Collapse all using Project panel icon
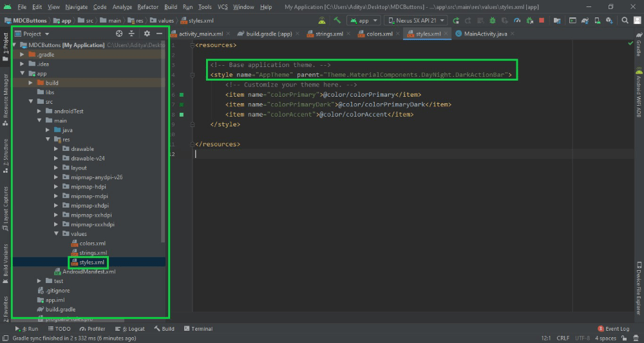644x343 pixels. pyautogui.click(x=132, y=34)
